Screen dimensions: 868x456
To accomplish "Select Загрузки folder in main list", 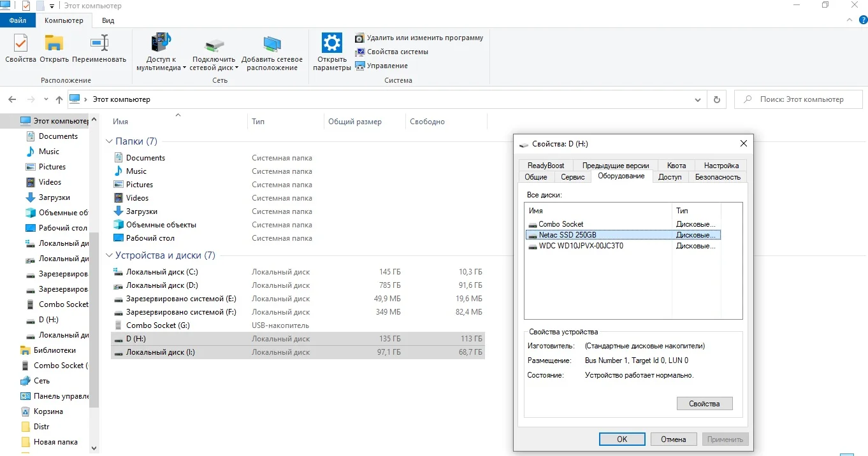I will coord(141,211).
